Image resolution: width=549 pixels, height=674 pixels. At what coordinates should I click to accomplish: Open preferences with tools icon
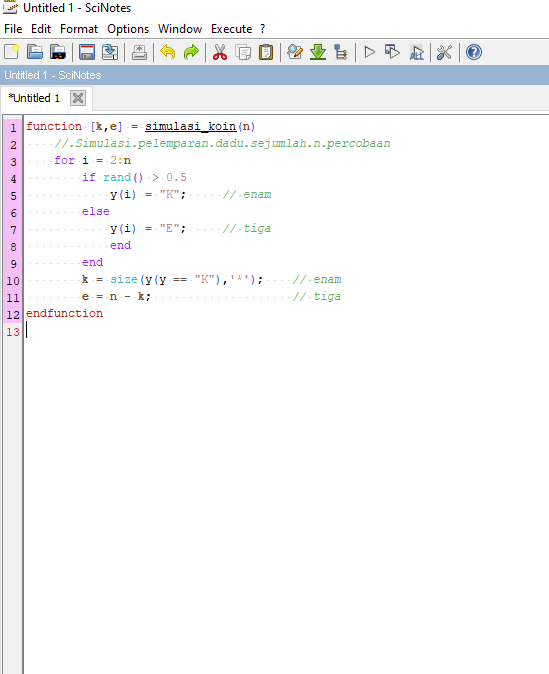[444, 52]
